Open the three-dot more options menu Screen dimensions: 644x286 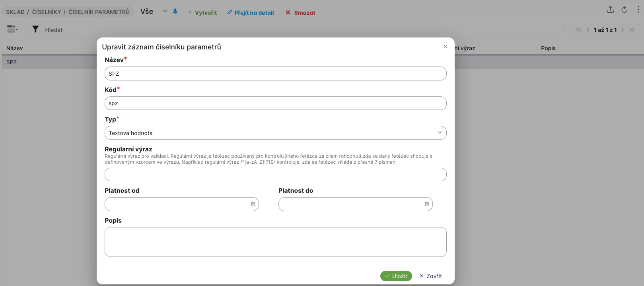pyautogui.click(x=638, y=10)
